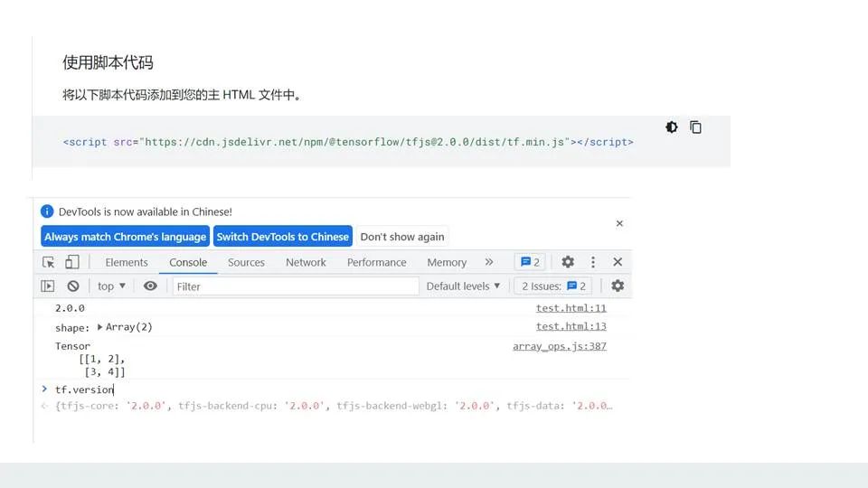Open the Performance tab

tap(376, 262)
